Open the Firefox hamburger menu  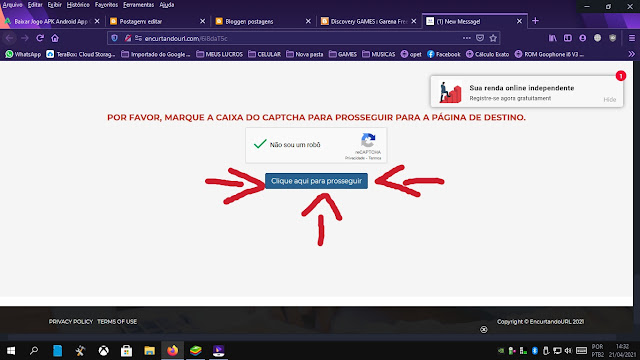[x=631, y=38]
